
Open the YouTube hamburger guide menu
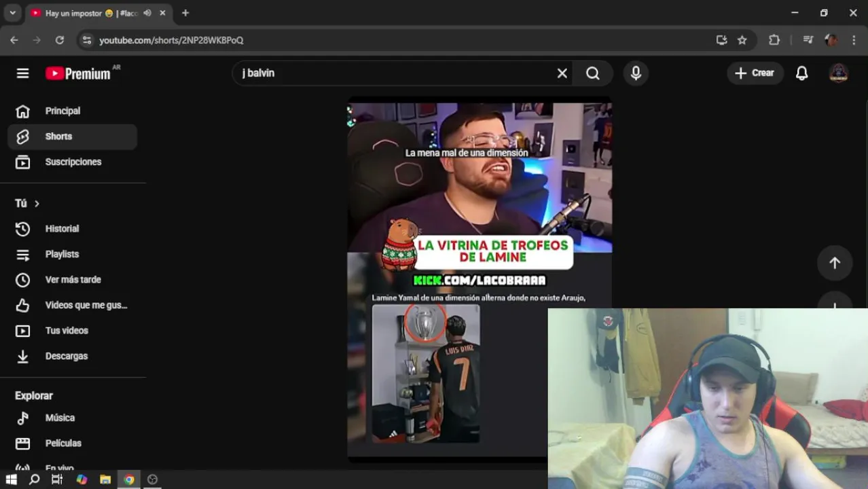coord(22,73)
